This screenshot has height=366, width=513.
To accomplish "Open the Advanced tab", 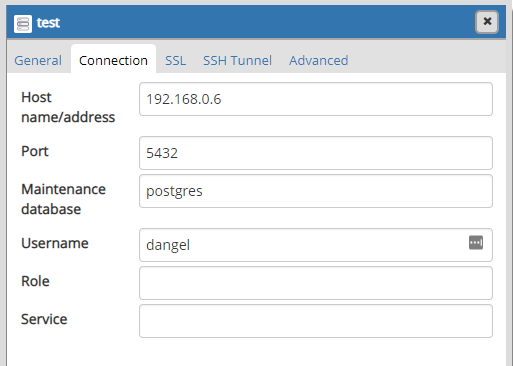I will (319, 60).
